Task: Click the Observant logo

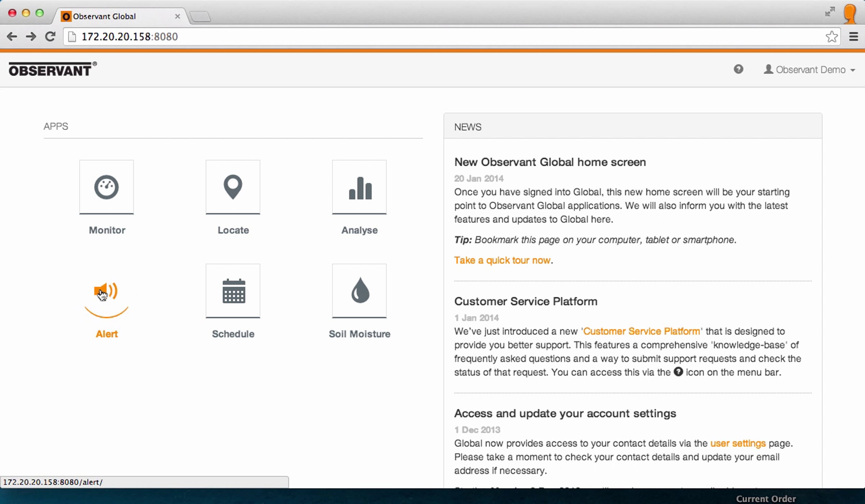Action: click(53, 69)
